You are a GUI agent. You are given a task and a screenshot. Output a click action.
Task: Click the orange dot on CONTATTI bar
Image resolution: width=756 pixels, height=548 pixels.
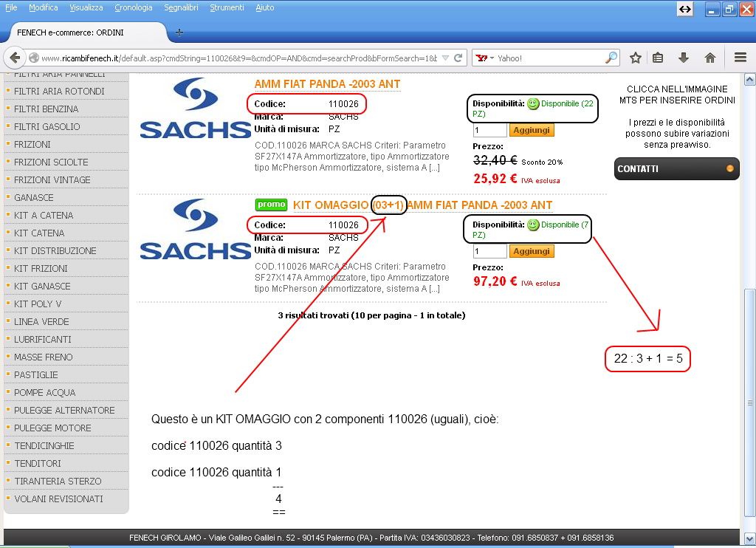(730, 168)
